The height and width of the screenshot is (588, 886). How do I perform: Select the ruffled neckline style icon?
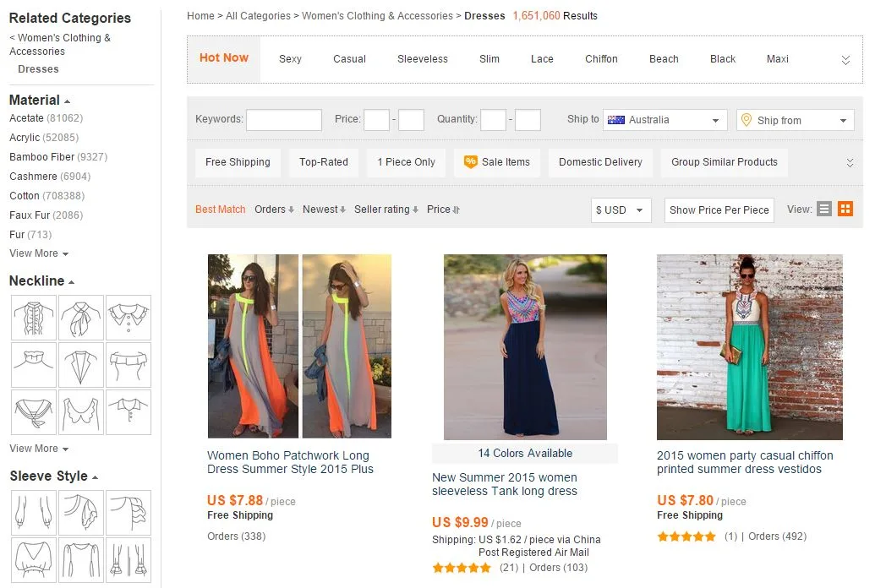click(33, 318)
